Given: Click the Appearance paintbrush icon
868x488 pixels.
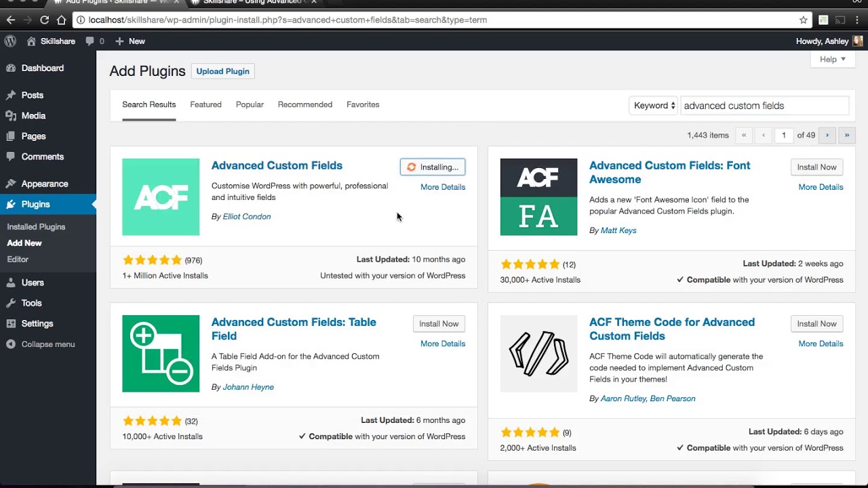Looking at the screenshot, I should click(11, 184).
